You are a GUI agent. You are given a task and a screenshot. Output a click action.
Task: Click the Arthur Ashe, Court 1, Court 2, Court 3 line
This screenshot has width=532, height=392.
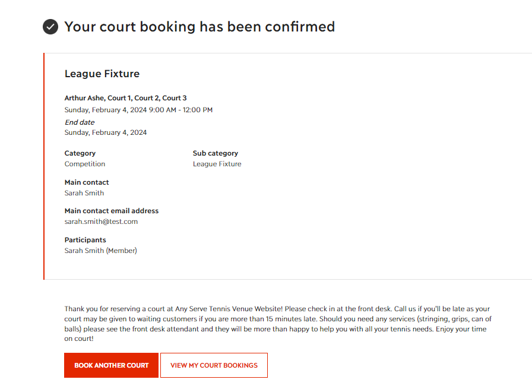125,98
